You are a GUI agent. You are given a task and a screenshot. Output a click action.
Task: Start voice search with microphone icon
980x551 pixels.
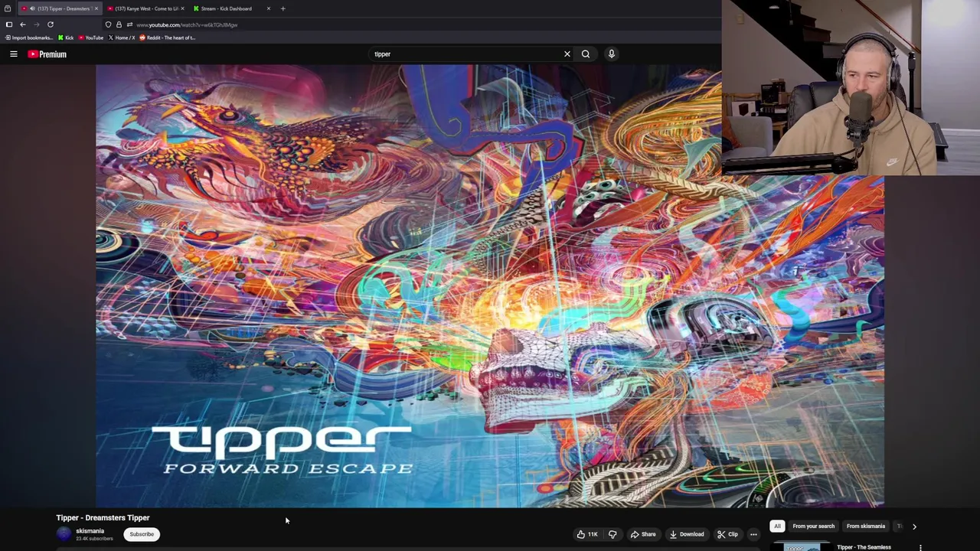coord(612,54)
